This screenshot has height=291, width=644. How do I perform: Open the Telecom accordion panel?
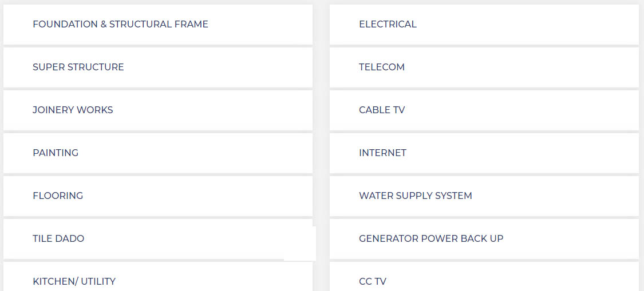click(484, 67)
